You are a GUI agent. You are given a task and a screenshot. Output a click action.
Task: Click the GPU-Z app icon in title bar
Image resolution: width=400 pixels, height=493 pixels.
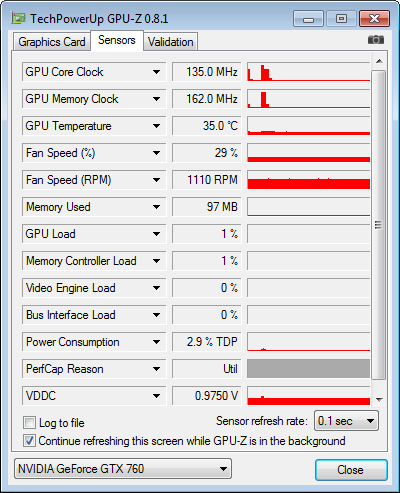point(18,18)
